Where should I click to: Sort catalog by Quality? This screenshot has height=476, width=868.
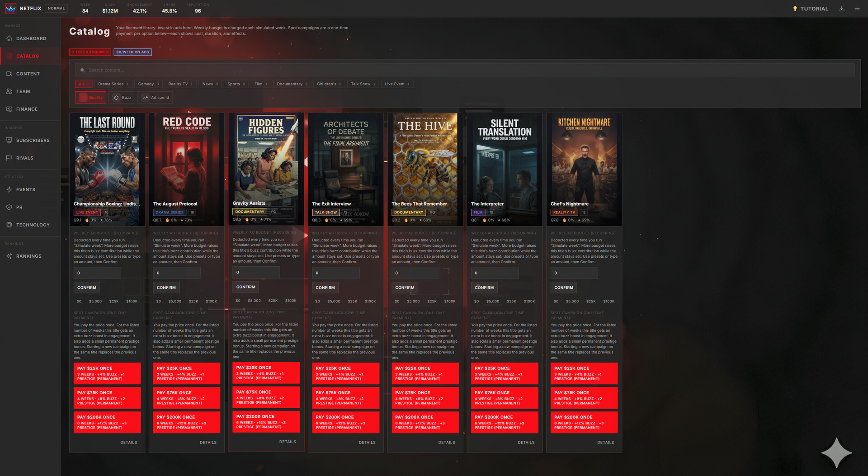90,98
